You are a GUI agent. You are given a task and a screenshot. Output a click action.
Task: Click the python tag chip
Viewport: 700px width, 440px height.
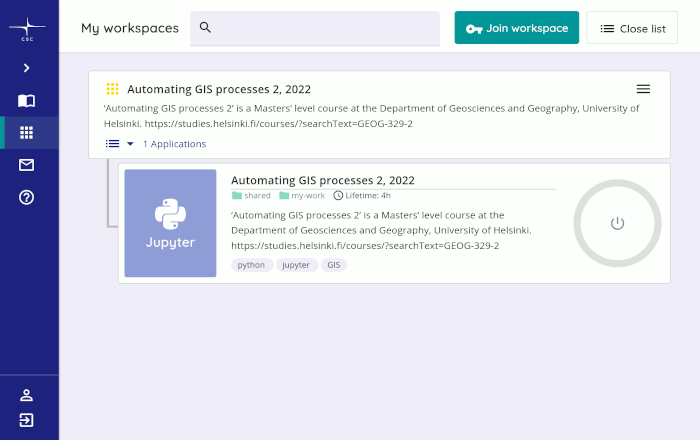251,265
